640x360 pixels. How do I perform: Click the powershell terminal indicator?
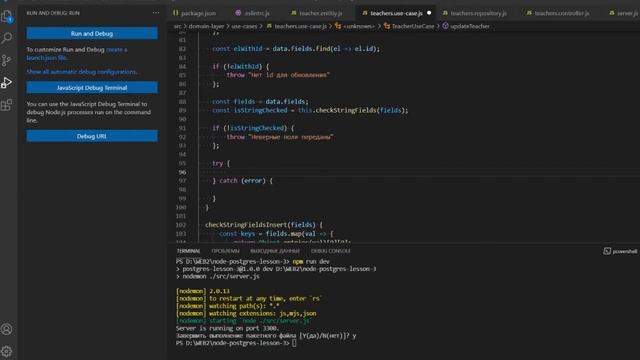click(620, 251)
